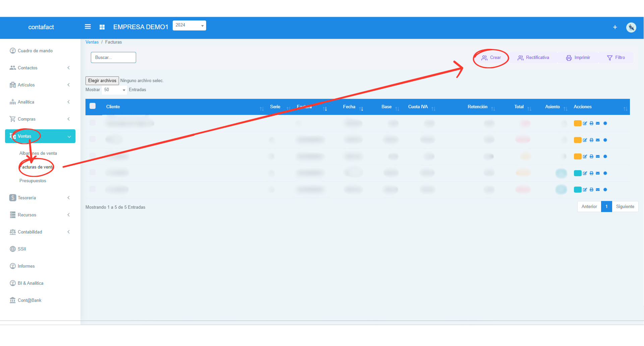Viewport: 644px width, 346px height.
Task: Check the first invoice row checkbox
Action: [93, 123]
